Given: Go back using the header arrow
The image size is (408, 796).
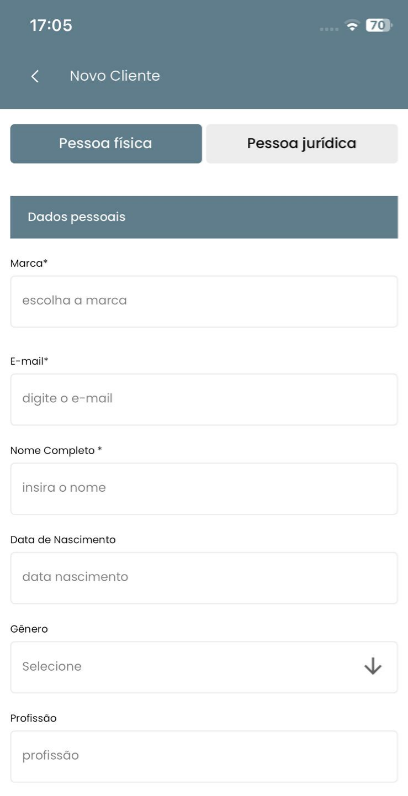Looking at the screenshot, I should click(35, 76).
